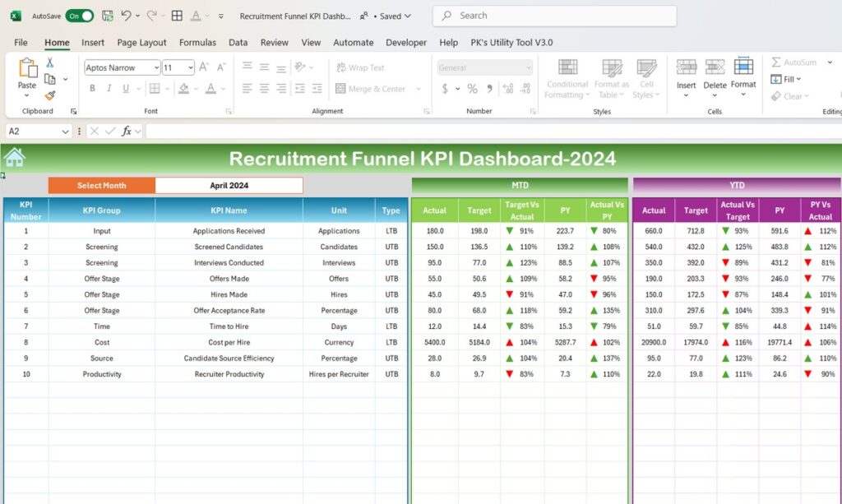842x504 pixels.
Task: Click Decrease Font Size icon
Action: (220, 67)
